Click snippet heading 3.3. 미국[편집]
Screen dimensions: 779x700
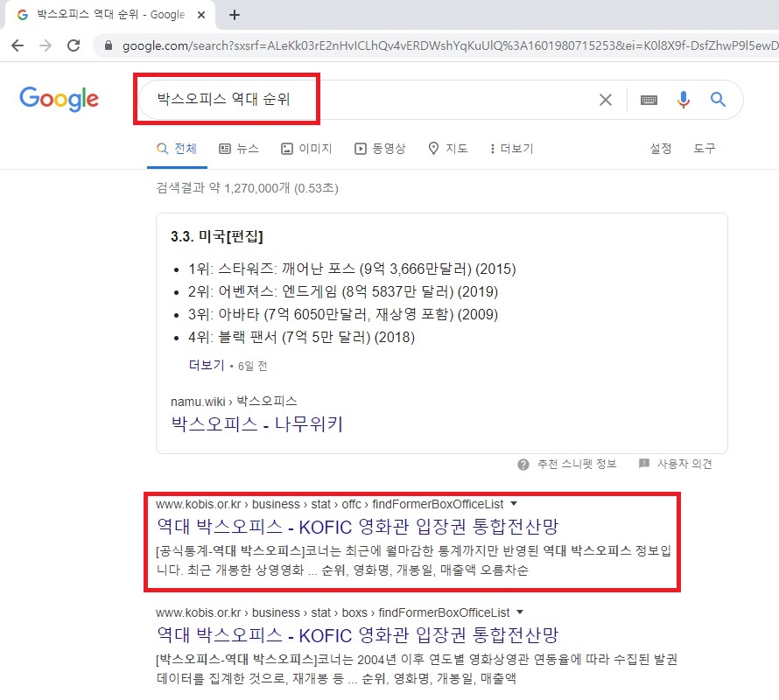tap(216, 236)
